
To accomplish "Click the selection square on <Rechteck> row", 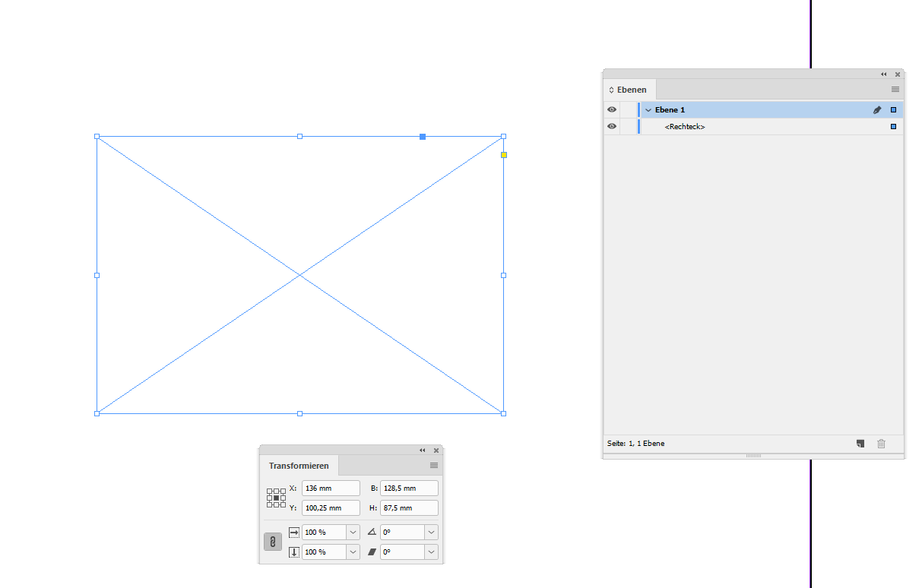I will [x=893, y=126].
